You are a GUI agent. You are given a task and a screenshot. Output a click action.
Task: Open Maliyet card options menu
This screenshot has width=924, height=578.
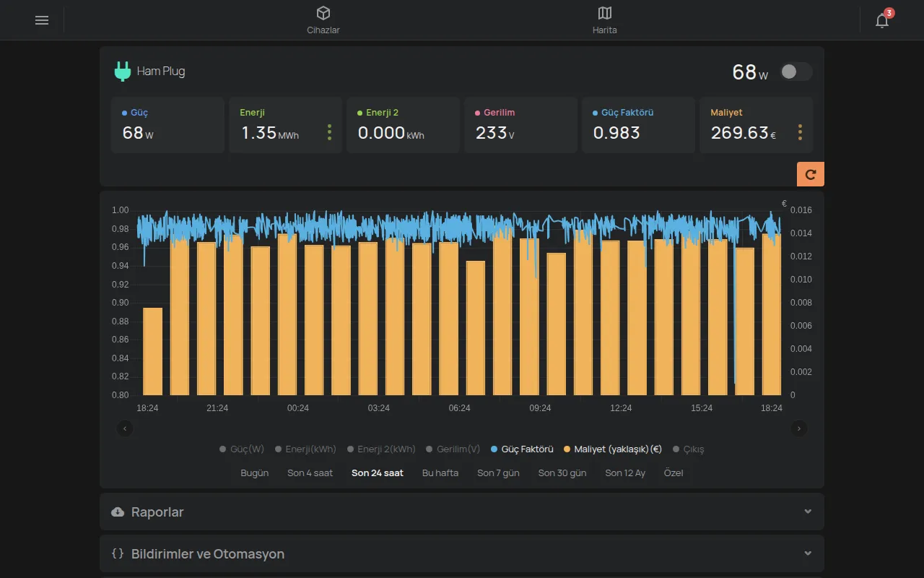coord(800,132)
